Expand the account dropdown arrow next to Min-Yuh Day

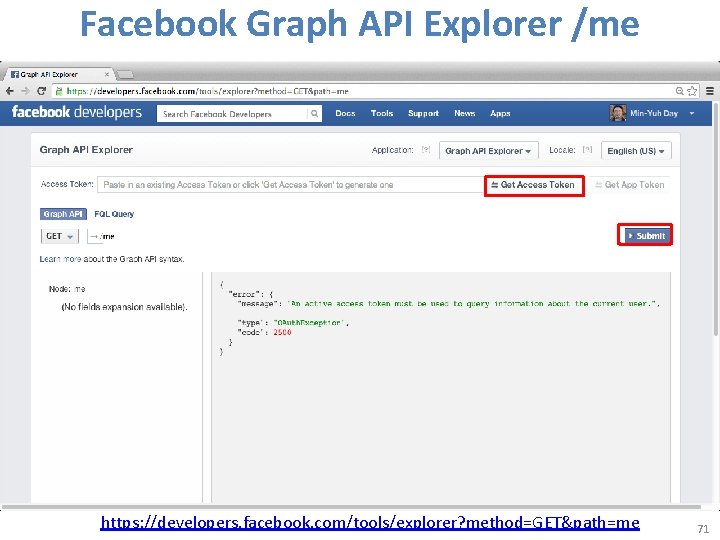pos(692,113)
